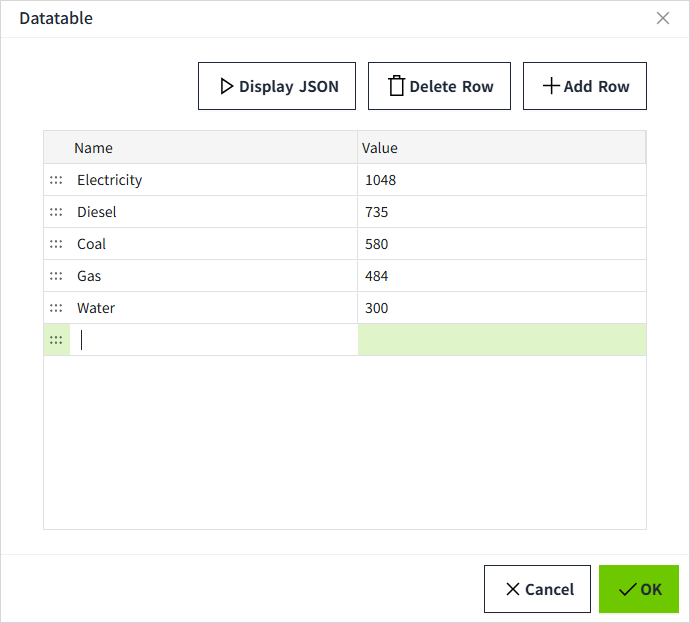Click the drag handle of the empty new row
This screenshot has height=623, width=690.
pyautogui.click(x=56, y=340)
